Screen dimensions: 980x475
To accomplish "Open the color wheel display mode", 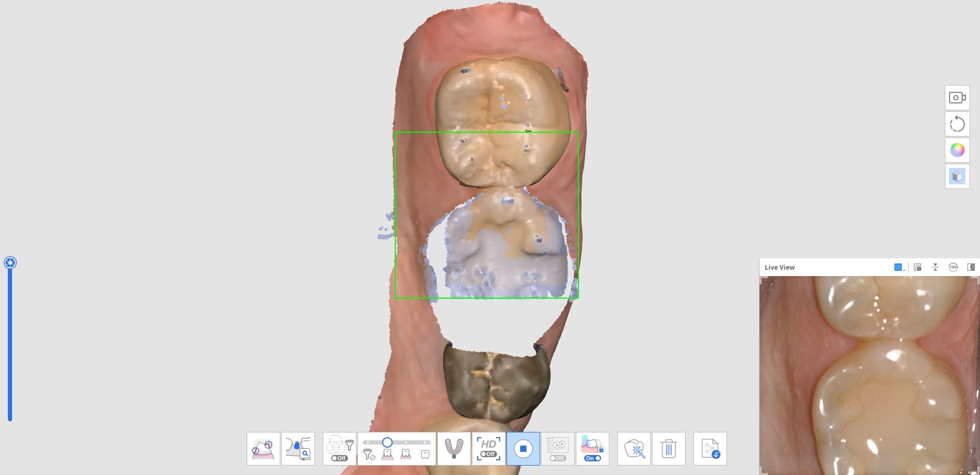I will point(957,150).
